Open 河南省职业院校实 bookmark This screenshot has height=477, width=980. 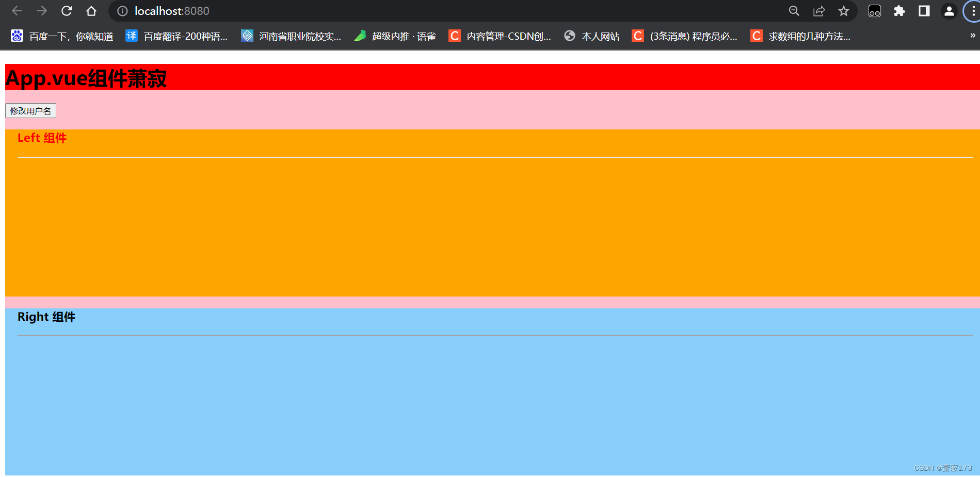point(292,36)
